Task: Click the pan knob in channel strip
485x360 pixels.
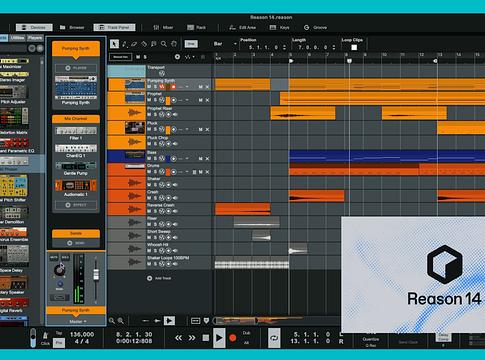Action: click(x=59, y=269)
